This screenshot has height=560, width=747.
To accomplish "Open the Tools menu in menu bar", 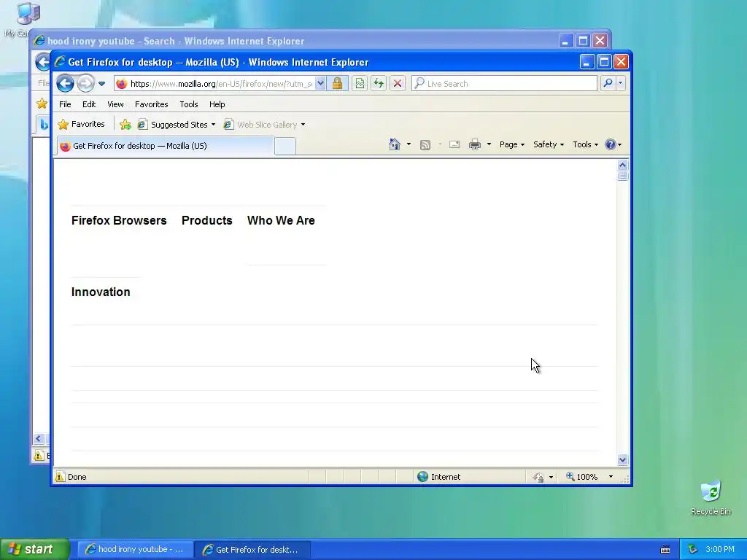I will point(189,104).
